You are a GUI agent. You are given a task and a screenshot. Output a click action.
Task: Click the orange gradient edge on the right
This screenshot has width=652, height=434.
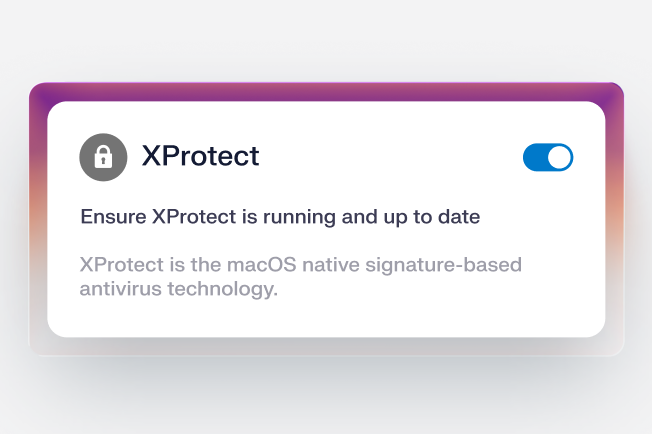point(615,200)
